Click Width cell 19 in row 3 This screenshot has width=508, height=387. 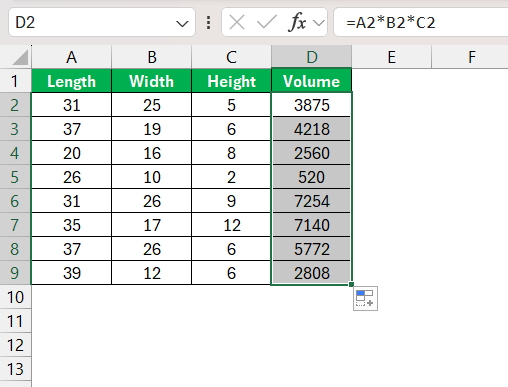[x=152, y=129]
